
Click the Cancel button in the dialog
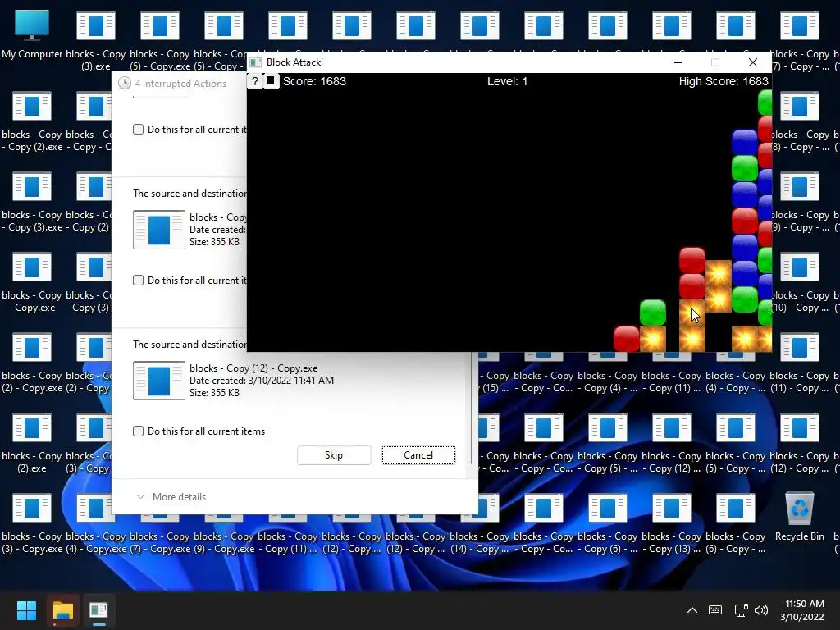click(x=418, y=454)
